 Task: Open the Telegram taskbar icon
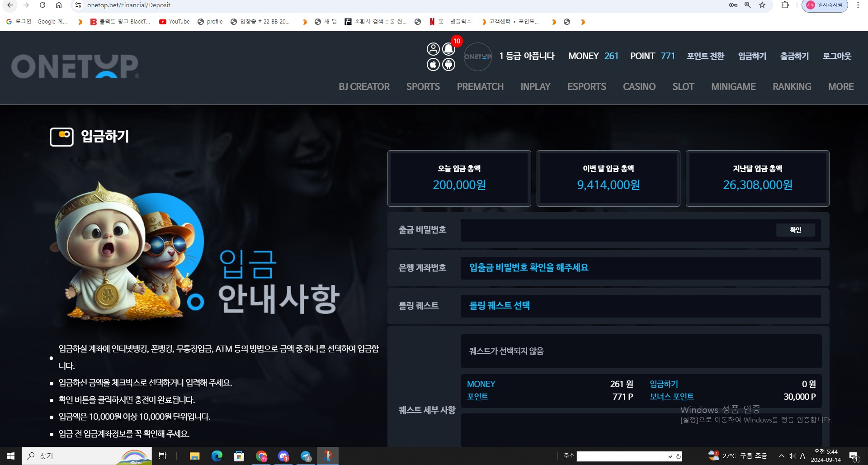click(306, 456)
